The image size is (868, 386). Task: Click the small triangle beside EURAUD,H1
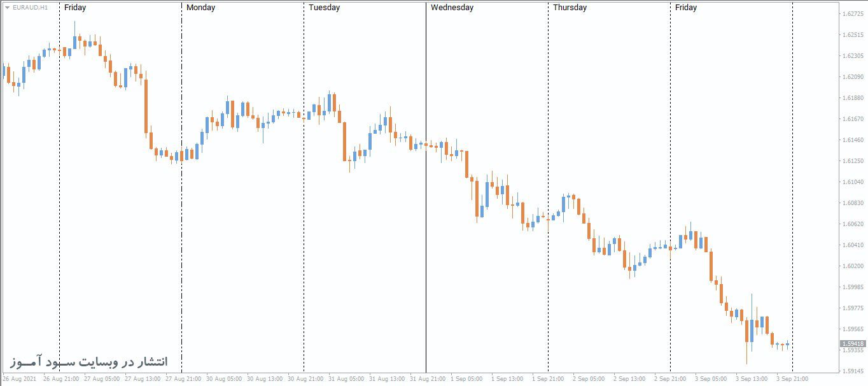pos(7,7)
